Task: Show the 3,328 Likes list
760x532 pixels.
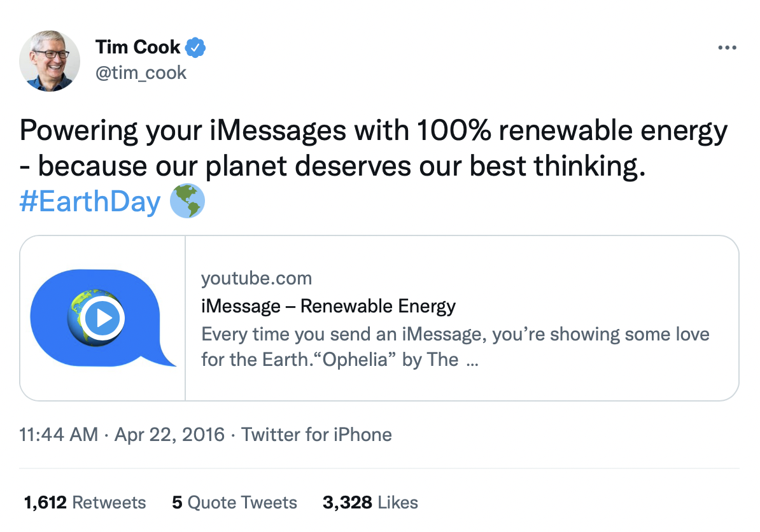Action: (370, 502)
